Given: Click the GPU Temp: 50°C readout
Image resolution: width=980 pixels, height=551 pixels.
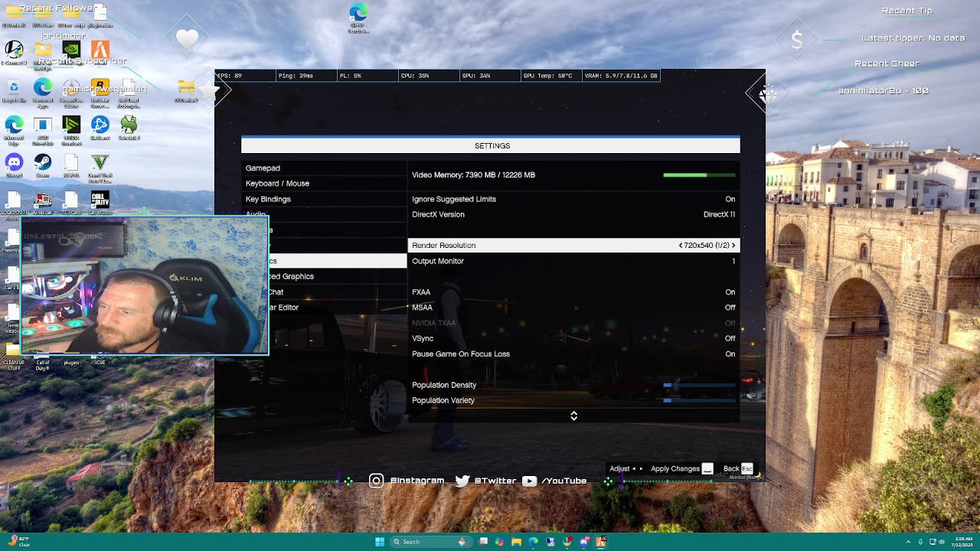Looking at the screenshot, I should (551, 76).
